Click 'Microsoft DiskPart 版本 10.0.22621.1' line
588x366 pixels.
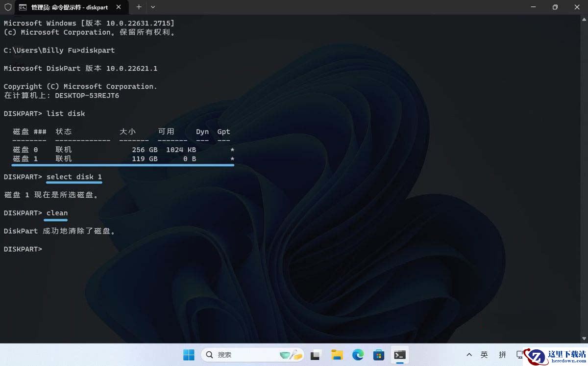coord(81,68)
